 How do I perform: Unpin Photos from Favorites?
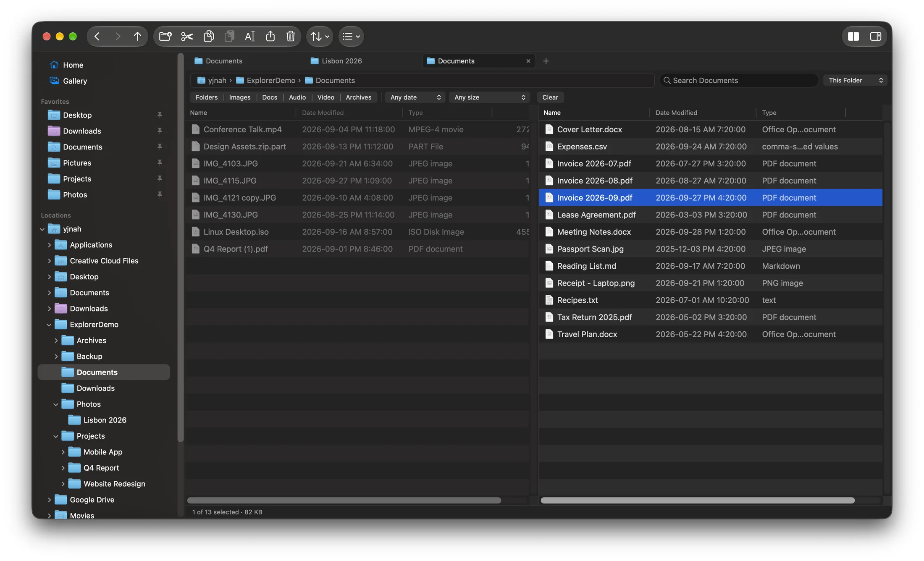(160, 195)
